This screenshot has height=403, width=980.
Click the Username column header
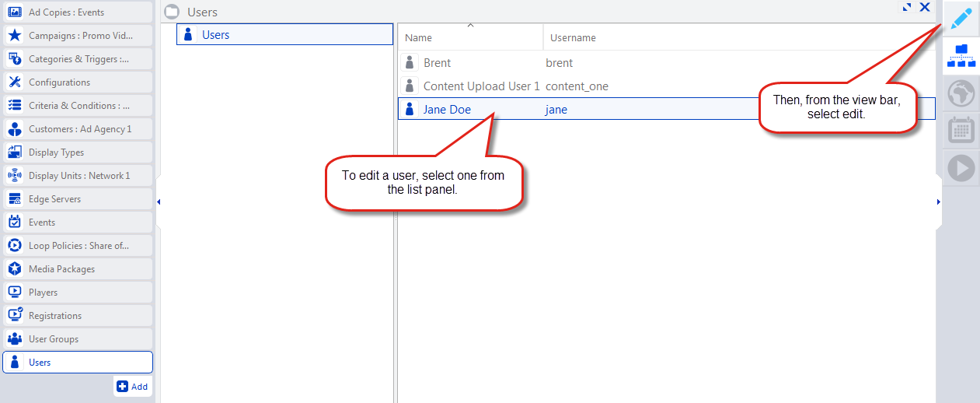coord(573,37)
